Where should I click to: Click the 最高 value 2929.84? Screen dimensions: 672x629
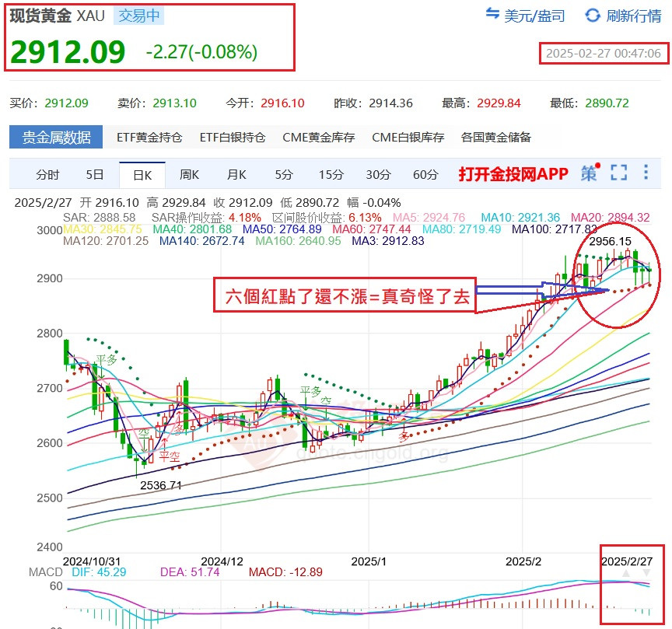(499, 103)
